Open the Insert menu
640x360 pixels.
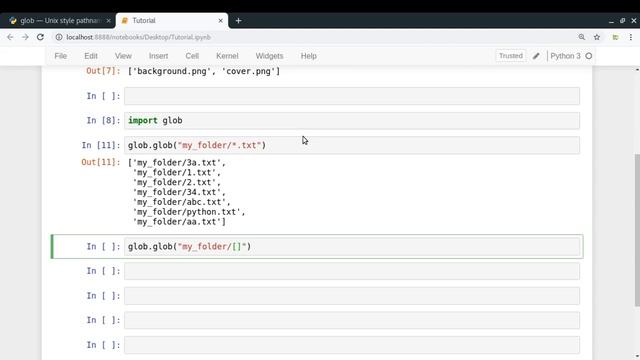(x=158, y=56)
